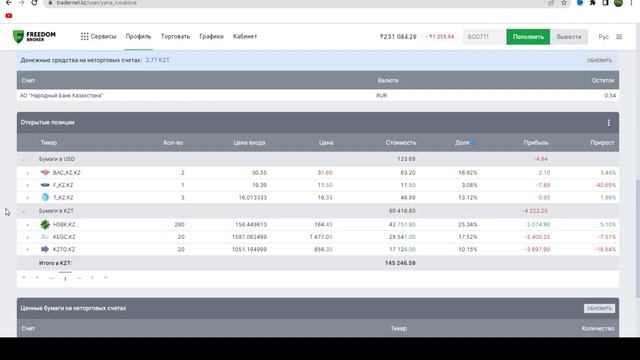Click the F_KZ.KZ Ford logo
This screenshot has height=360, width=640.
point(45,185)
